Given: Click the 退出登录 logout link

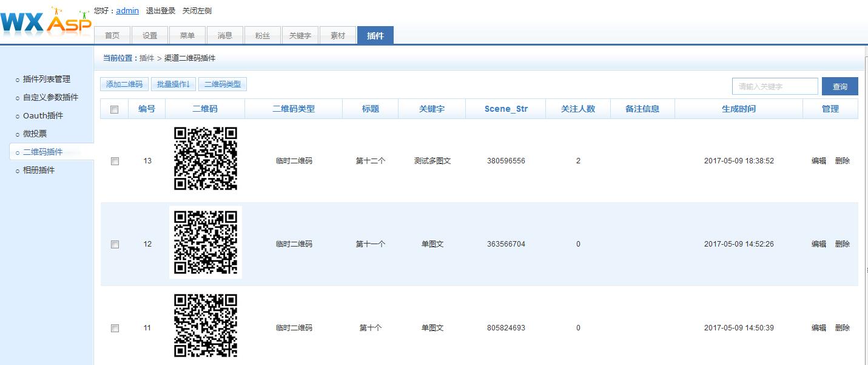Looking at the screenshot, I should pyautogui.click(x=161, y=11).
